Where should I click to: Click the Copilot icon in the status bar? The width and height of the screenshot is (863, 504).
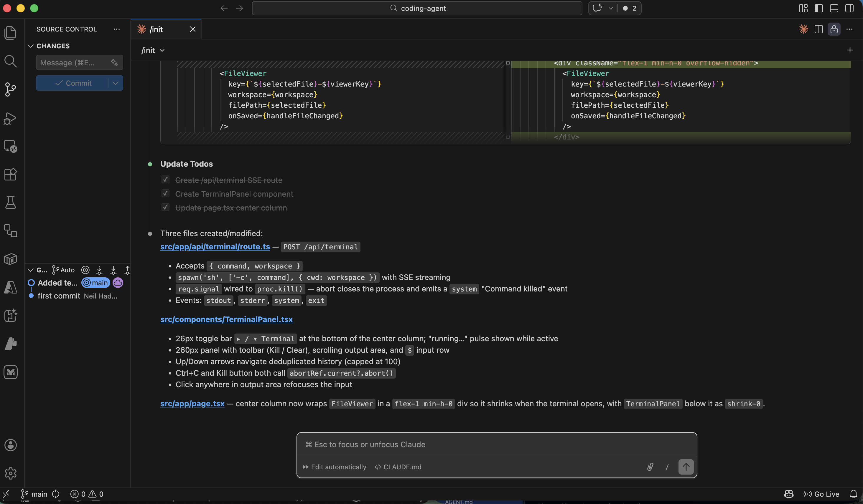(789, 494)
